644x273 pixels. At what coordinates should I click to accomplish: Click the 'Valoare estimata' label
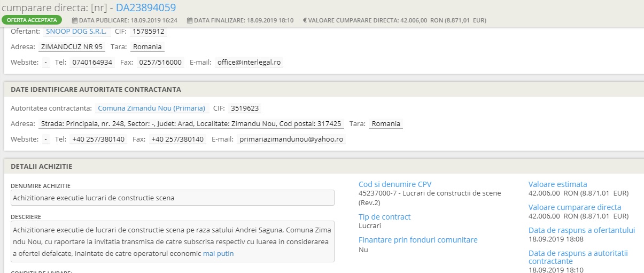click(557, 184)
